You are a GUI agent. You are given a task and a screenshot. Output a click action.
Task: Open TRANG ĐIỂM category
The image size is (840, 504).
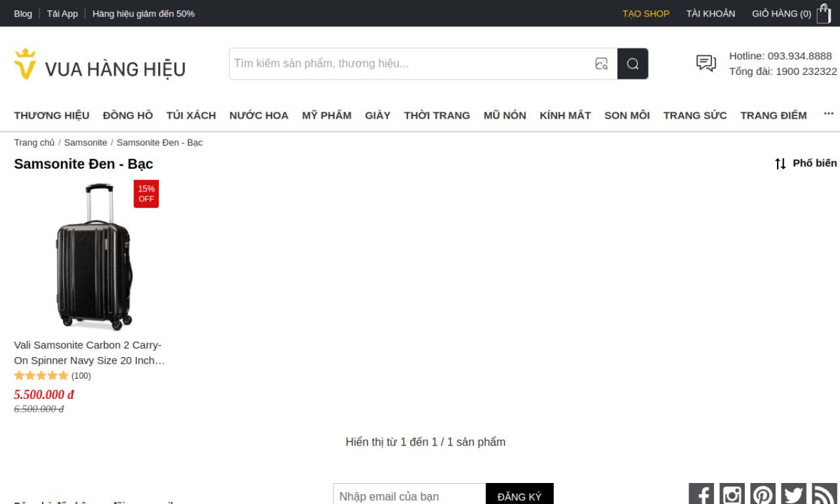tap(774, 115)
